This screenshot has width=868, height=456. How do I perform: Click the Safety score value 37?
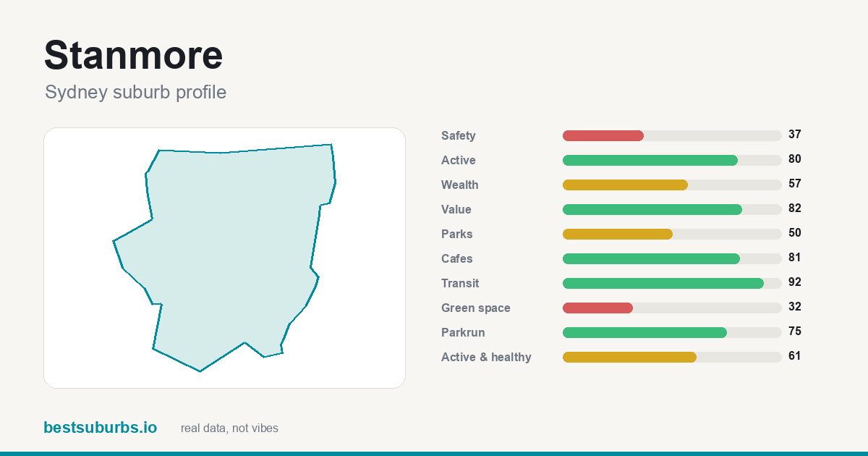(x=795, y=135)
